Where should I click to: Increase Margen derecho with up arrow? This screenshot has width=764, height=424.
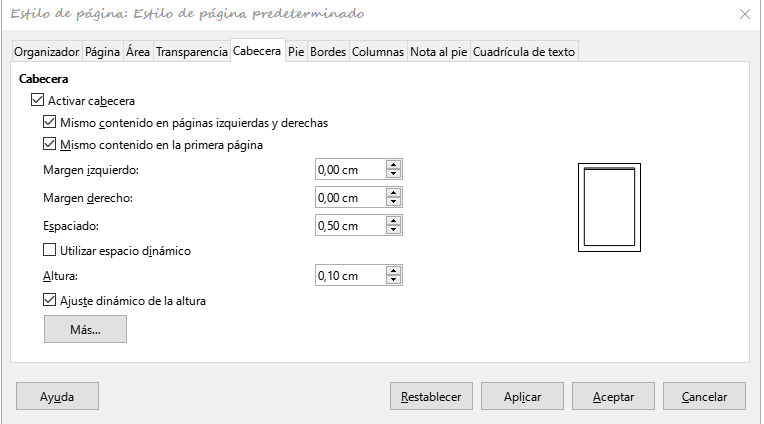pos(393,193)
